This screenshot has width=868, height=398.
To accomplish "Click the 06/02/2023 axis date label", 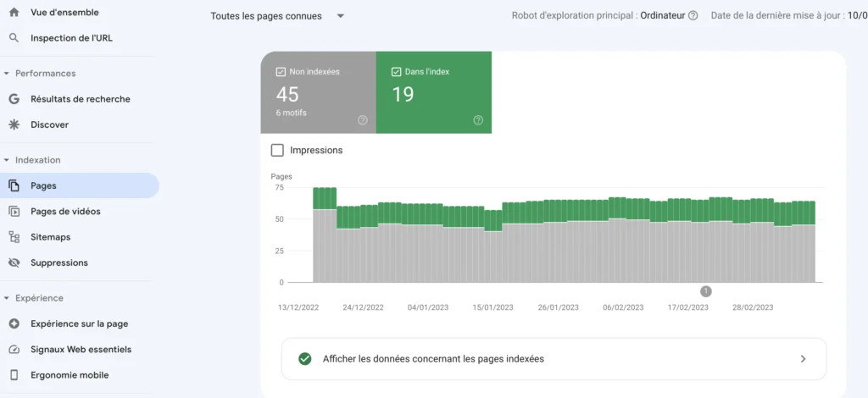I will pos(623,307).
